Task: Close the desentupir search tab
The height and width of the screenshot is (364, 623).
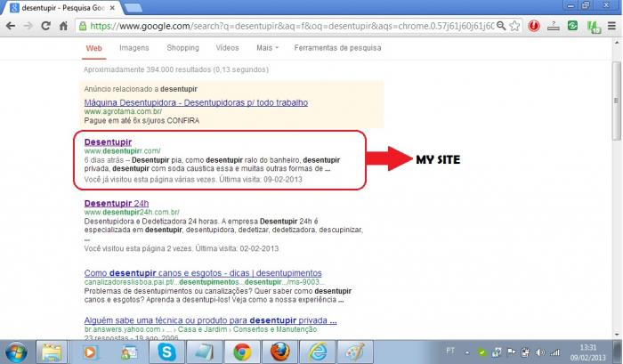Action: point(112,7)
